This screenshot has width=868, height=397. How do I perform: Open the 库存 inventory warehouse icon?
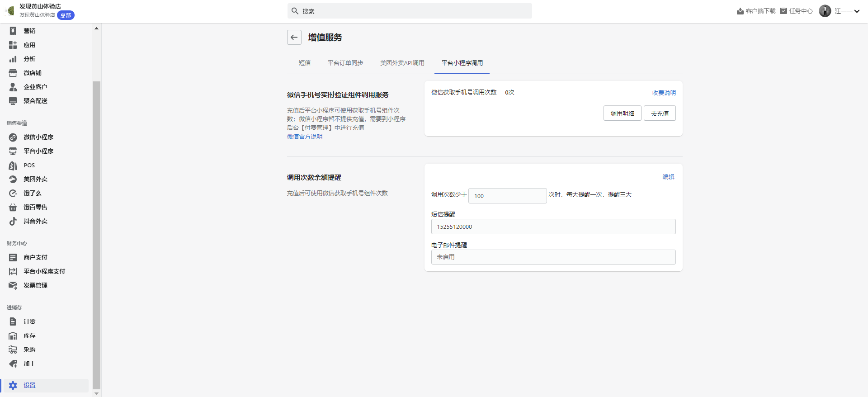click(13, 336)
